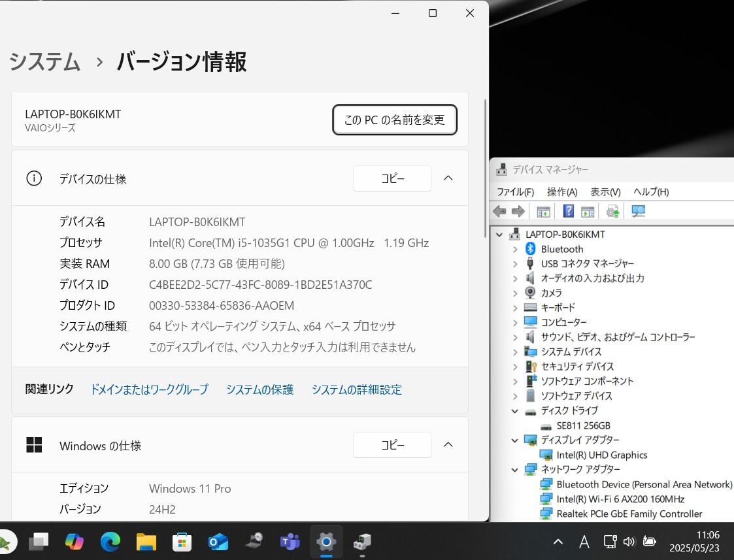
Task: Collapse the Windows の仕様 section
Action: (448, 445)
